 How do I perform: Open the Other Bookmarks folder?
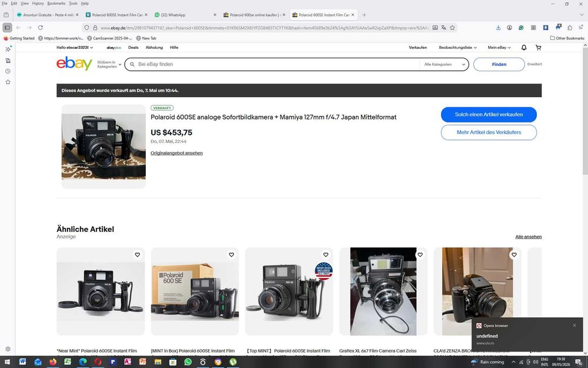pyautogui.click(x=567, y=38)
